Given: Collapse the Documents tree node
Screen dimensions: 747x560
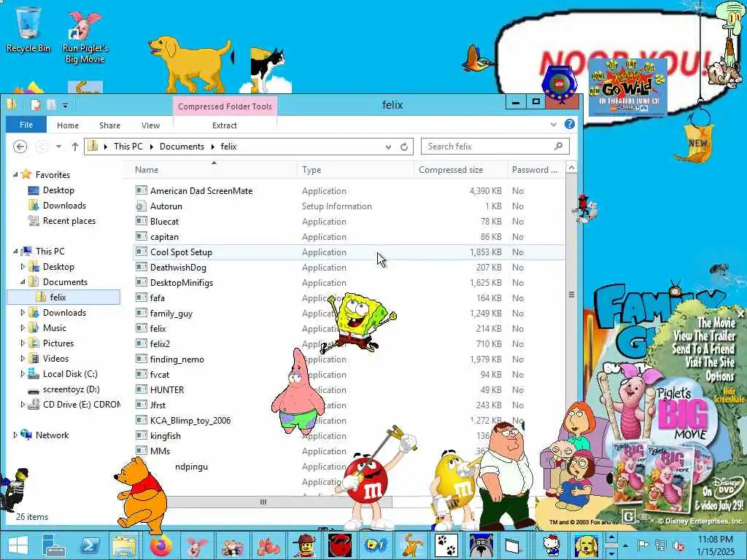Looking at the screenshot, I should pyautogui.click(x=23, y=282).
